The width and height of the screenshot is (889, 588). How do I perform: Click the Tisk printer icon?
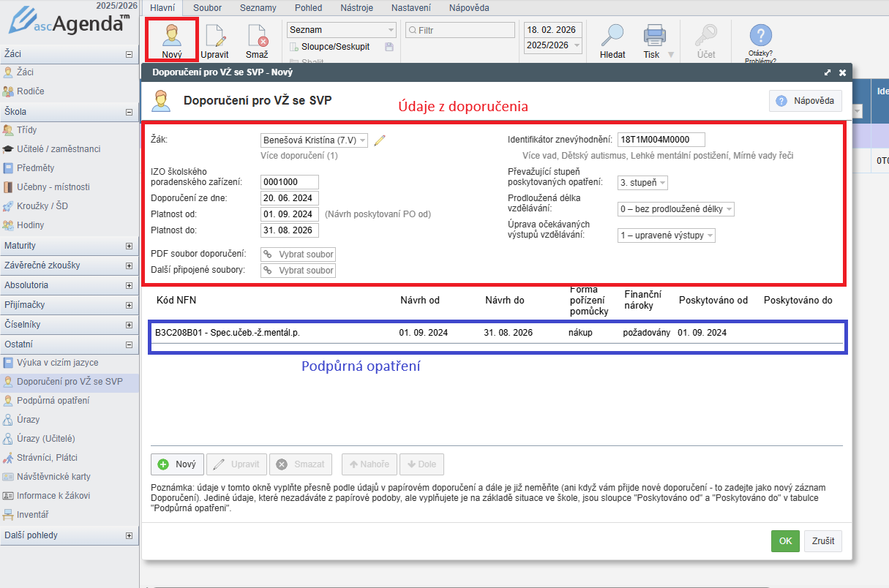pos(653,36)
